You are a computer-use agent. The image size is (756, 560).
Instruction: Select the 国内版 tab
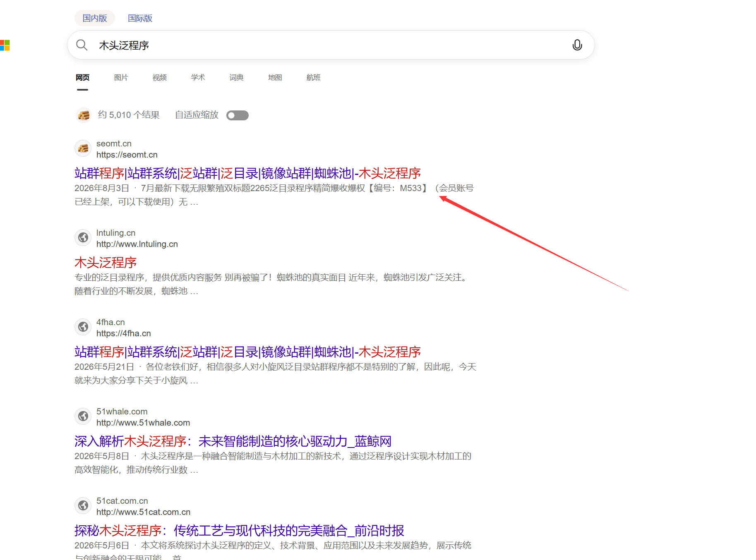coord(95,18)
